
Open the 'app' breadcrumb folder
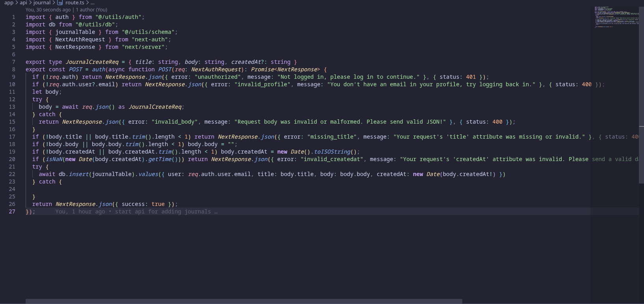[x=9, y=3]
